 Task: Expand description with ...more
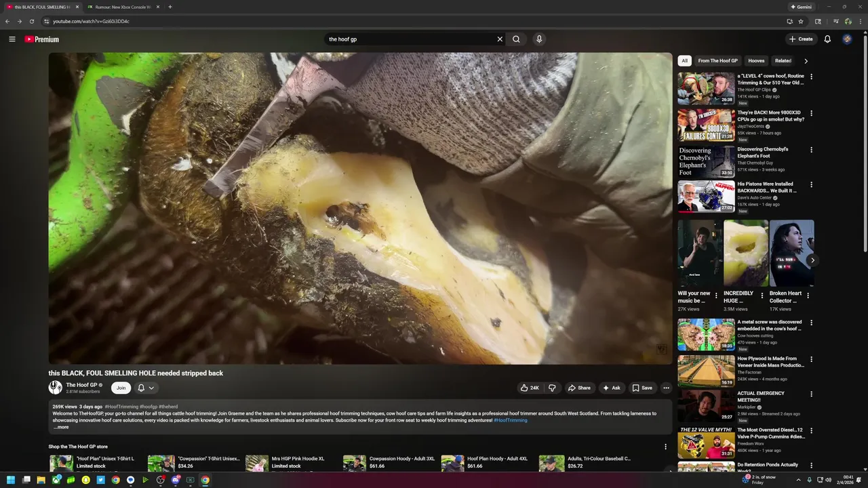(x=61, y=427)
